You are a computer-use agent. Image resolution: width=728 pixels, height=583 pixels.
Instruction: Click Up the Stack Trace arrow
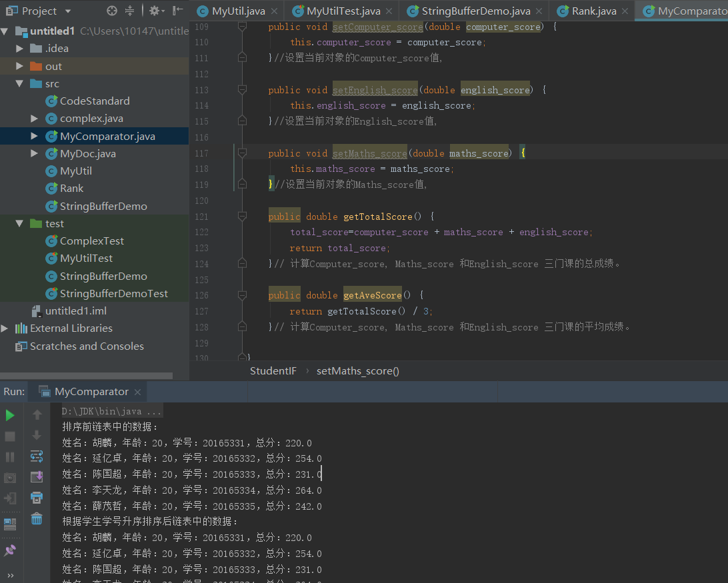coord(37,414)
